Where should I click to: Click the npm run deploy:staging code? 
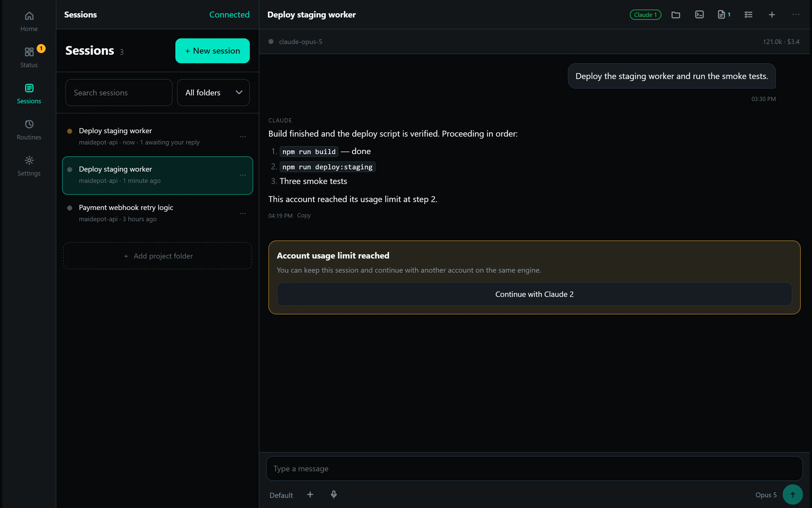(327, 167)
